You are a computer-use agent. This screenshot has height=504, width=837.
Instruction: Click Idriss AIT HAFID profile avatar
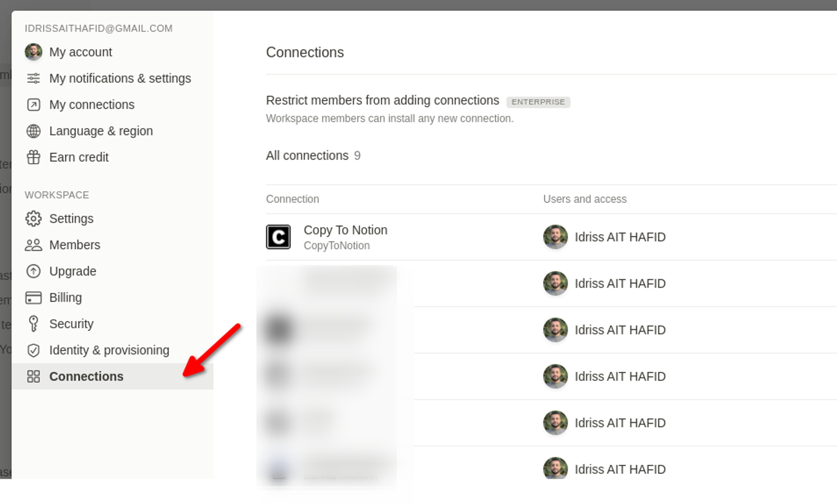[555, 236]
